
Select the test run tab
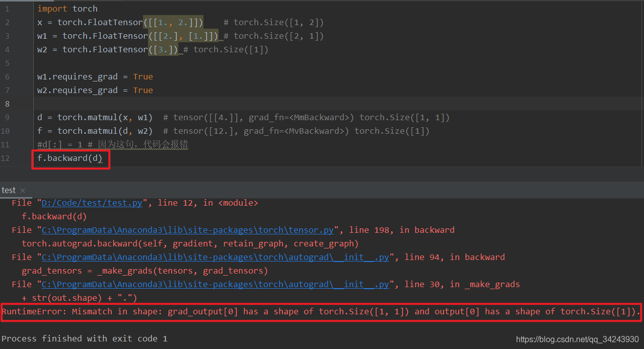9,190
